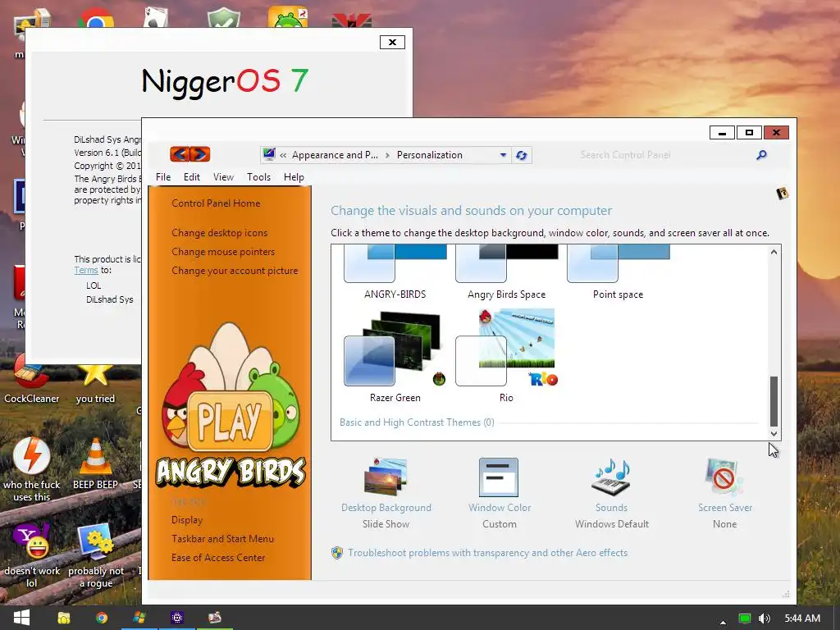840x630 pixels.
Task: Click 'Change desktop icons' link
Action: tap(220, 232)
